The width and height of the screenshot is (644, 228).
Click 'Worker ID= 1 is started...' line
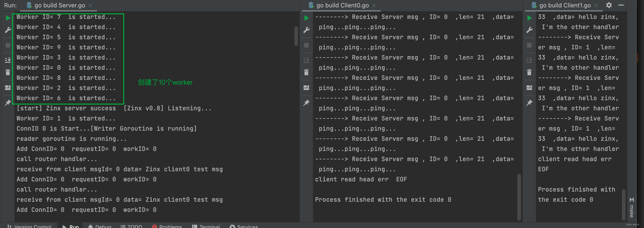66,118
